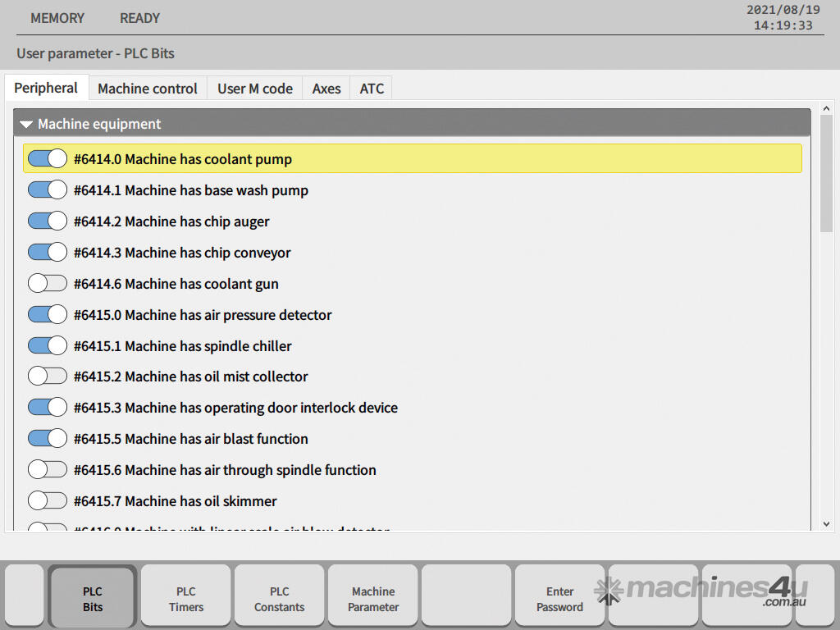Collapse the Machine equipment section triangle
The image size is (840, 630).
[x=26, y=125]
